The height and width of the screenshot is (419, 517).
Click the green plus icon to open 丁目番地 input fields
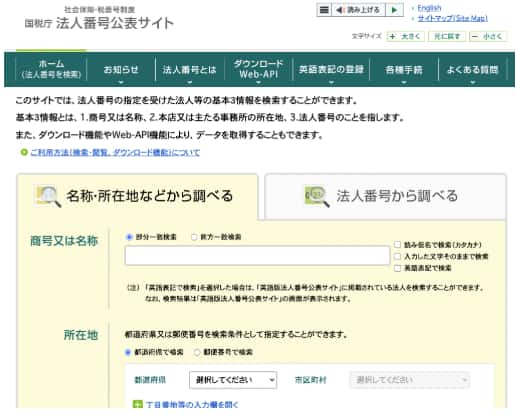pyautogui.click(x=137, y=404)
